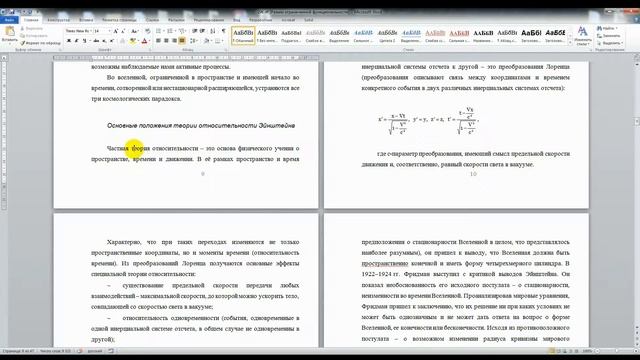Image resolution: width=640 pixels, height=360 pixels.
Task: Switch to the Разметка страницы tab
Action: click(119, 20)
